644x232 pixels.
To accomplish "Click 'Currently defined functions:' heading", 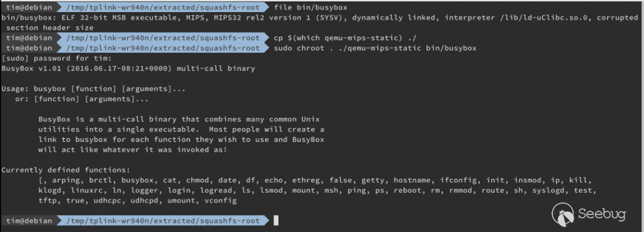I will [65, 170].
